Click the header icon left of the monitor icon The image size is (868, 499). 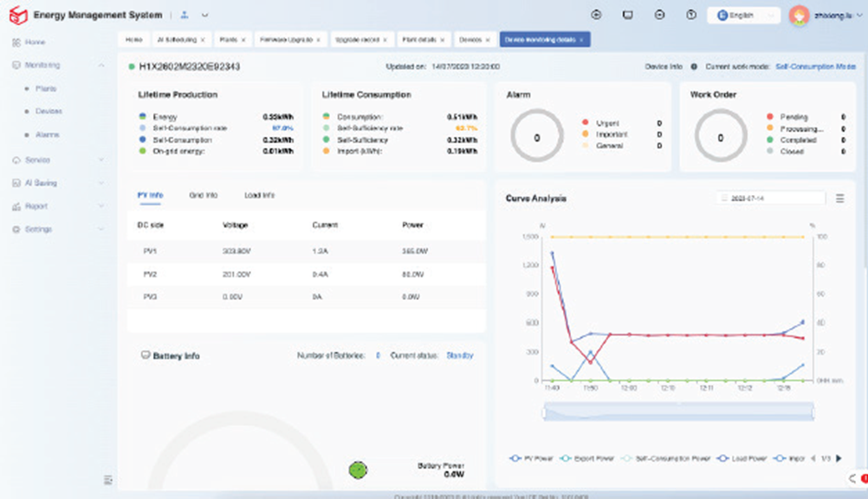coord(596,15)
